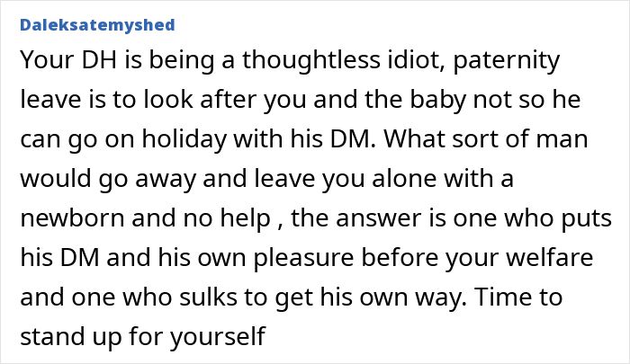This screenshot has width=630, height=364.
Task: Click the word "paternity" in the first line
Action: (x=506, y=61)
